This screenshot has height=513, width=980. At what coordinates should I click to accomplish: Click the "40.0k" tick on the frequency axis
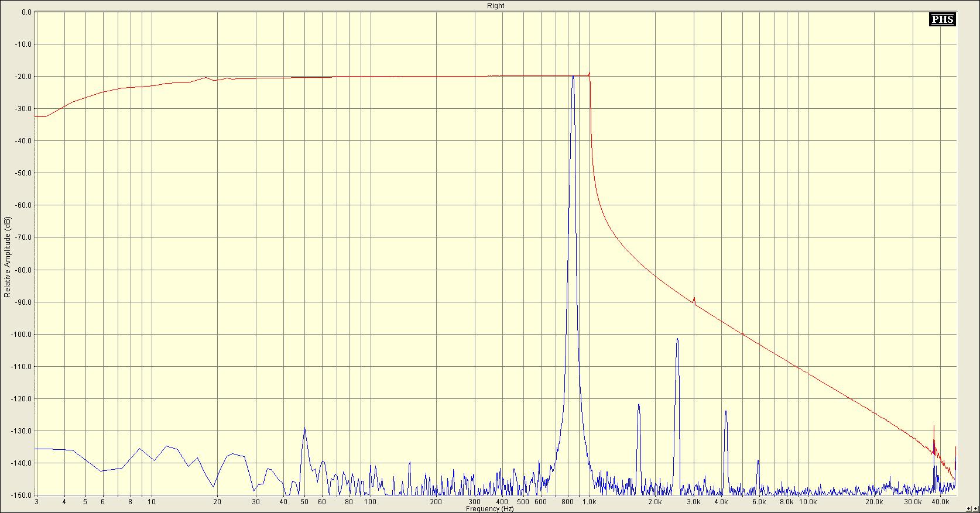click(941, 502)
